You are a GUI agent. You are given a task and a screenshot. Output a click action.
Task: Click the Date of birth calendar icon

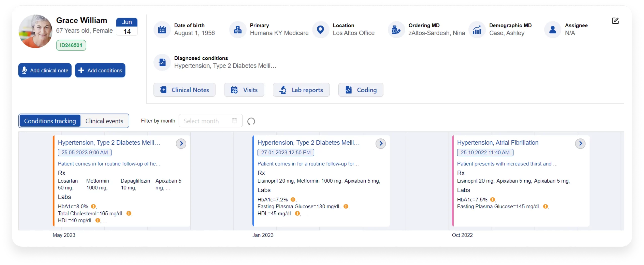[x=162, y=30]
